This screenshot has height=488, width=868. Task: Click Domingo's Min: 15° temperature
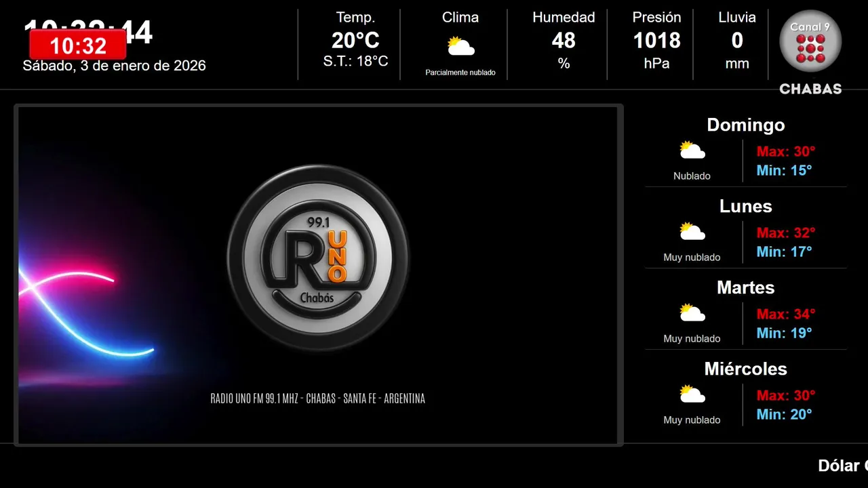pyautogui.click(x=784, y=170)
